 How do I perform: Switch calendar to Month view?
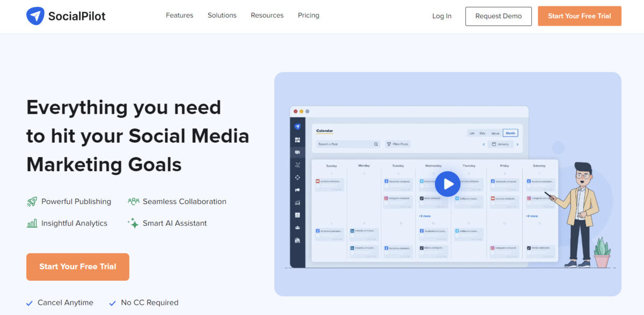[510, 133]
